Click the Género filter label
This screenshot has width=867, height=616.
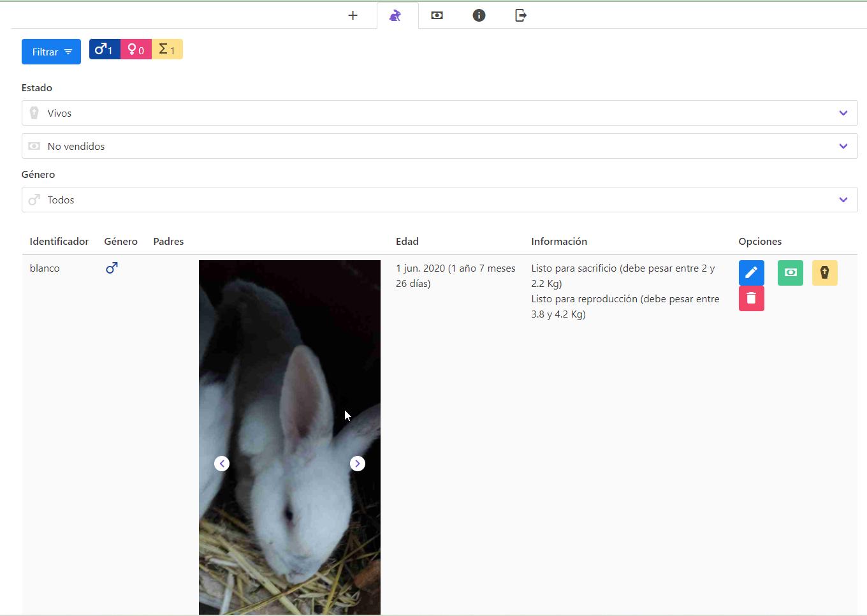(38, 174)
